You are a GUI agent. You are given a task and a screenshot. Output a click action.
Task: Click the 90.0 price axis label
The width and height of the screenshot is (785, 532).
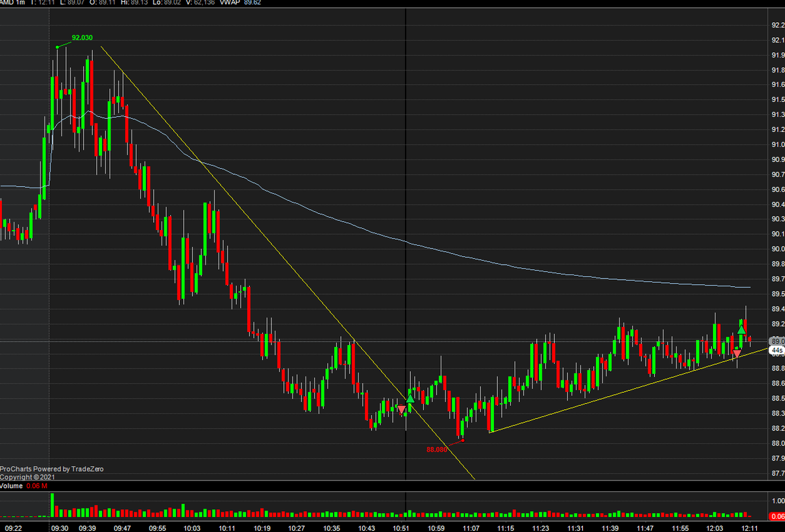(x=778, y=249)
